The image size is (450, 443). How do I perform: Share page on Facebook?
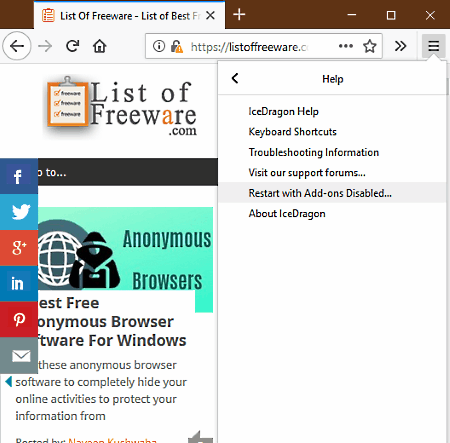pyautogui.click(x=19, y=176)
